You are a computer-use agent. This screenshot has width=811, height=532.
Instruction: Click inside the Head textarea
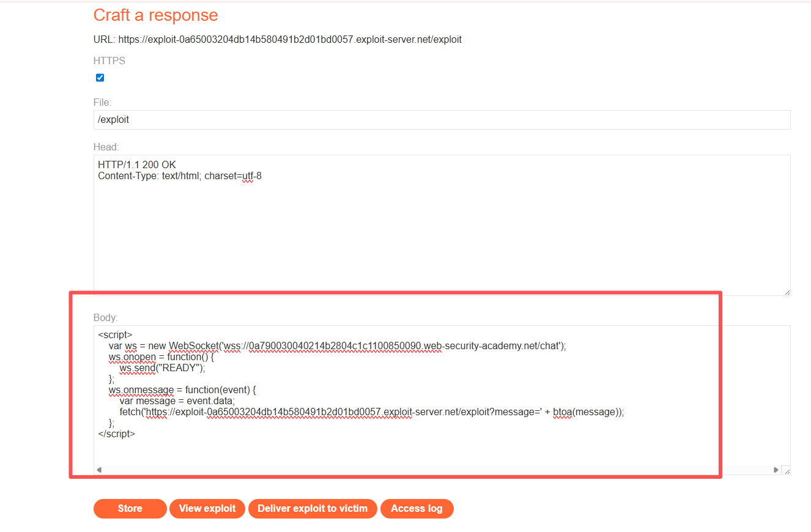coord(442,226)
